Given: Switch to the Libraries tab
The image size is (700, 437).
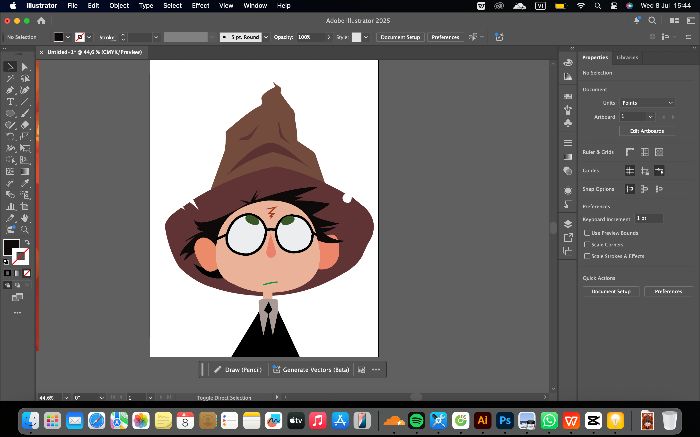Looking at the screenshot, I should [627, 58].
